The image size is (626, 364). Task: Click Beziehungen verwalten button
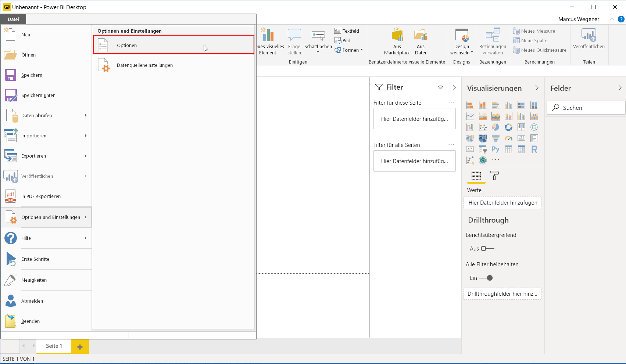493,42
